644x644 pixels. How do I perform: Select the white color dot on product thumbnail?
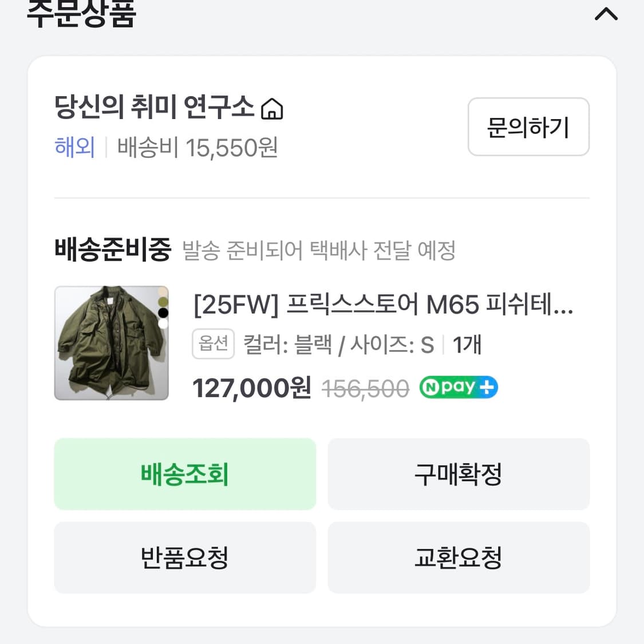tap(163, 324)
